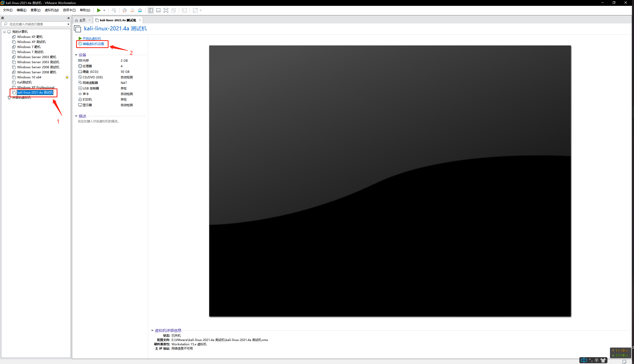Image resolution: width=634 pixels, height=364 pixels.
Task: Open the library search dropdown arrow
Action: 68,24
